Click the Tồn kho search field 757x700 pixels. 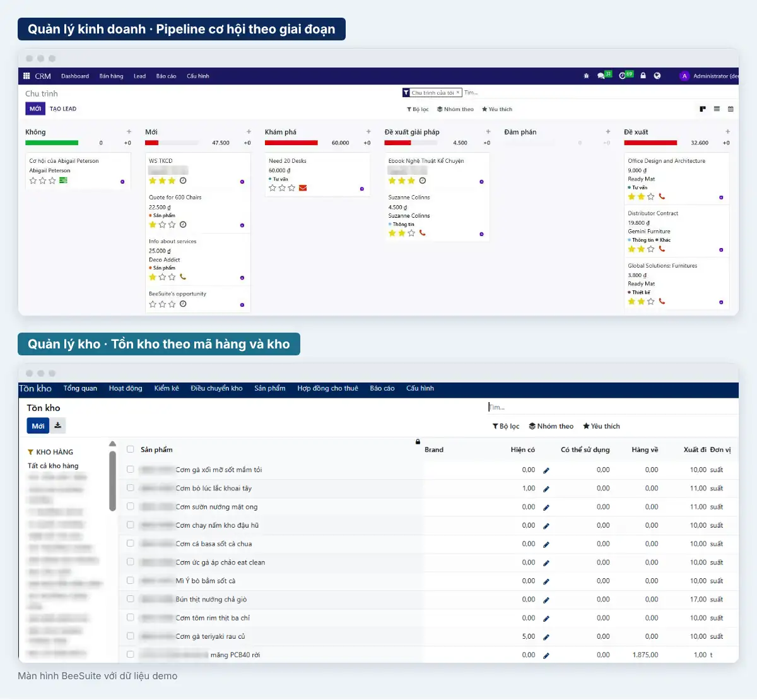tap(612, 407)
